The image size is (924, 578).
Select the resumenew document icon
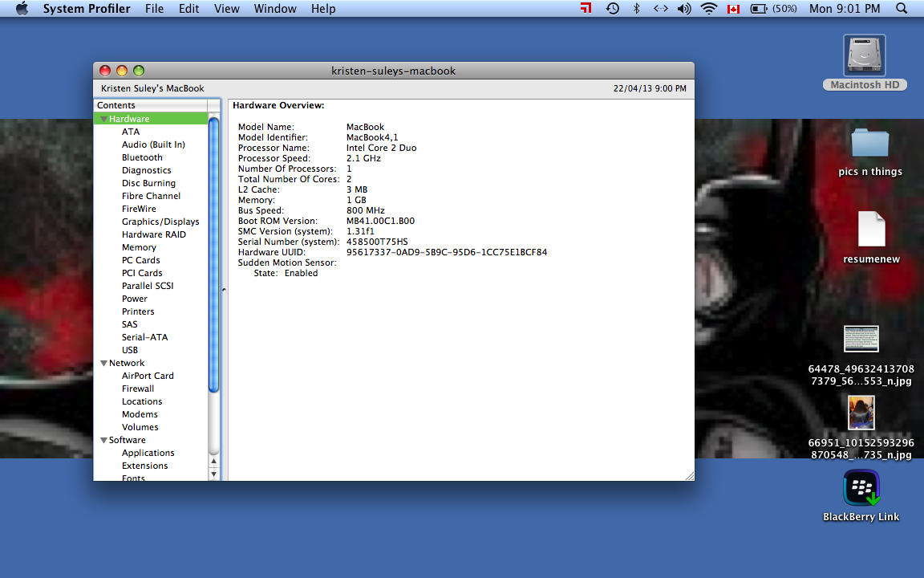click(872, 229)
